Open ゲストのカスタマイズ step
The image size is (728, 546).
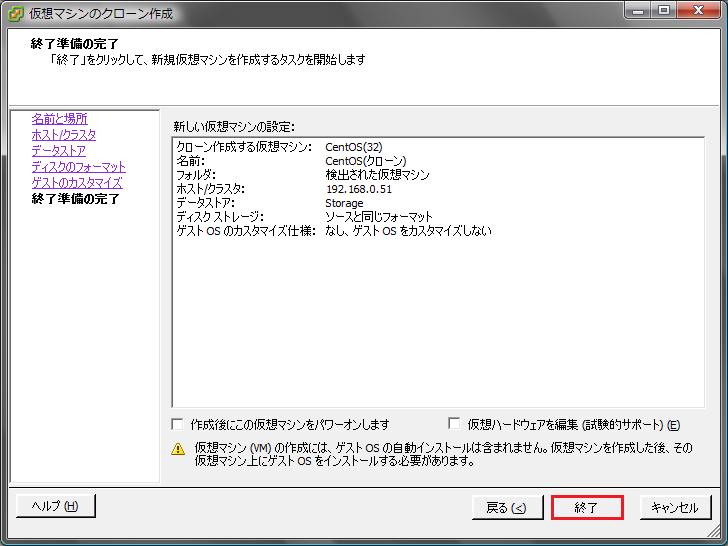[x=77, y=182]
